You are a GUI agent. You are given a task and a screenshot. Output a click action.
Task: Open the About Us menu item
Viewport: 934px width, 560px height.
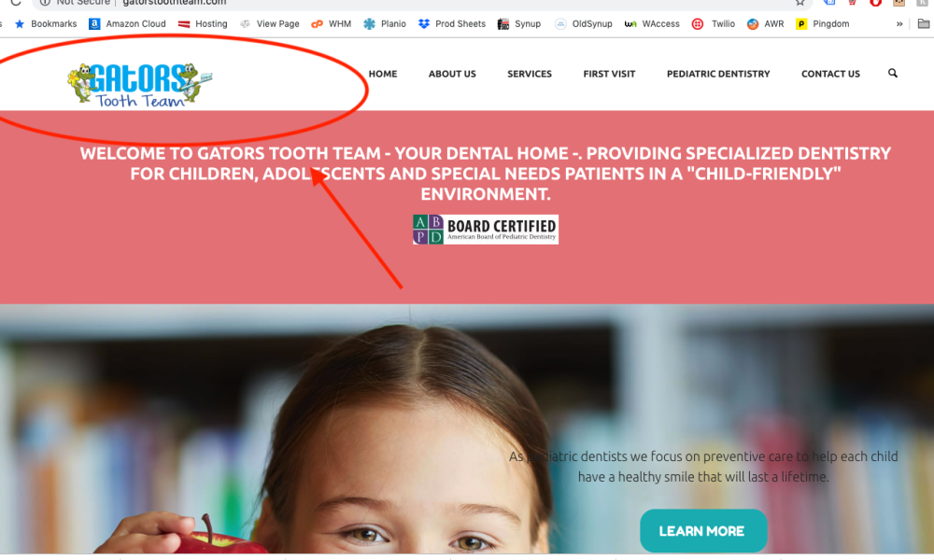pyautogui.click(x=452, y=74)
